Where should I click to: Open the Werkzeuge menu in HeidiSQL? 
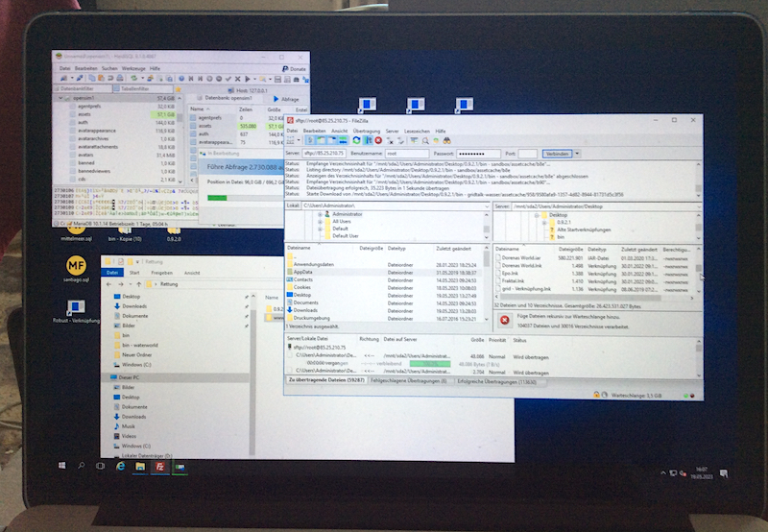coord(133,69)
